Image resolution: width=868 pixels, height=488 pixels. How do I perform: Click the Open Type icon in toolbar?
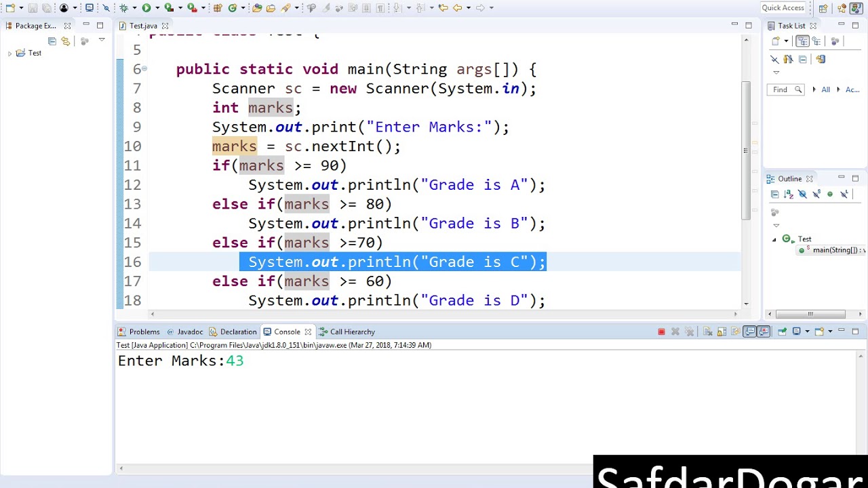pyautogui.click(x=256, y=8)
